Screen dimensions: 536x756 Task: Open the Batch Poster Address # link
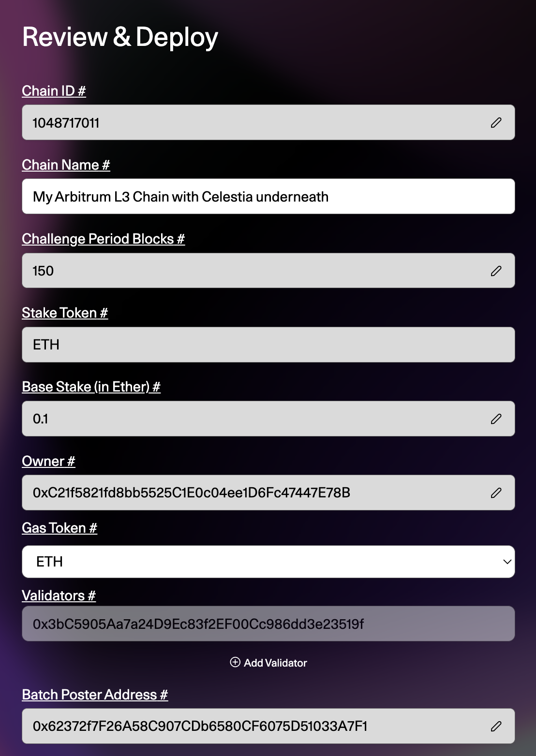click(95, 695)
